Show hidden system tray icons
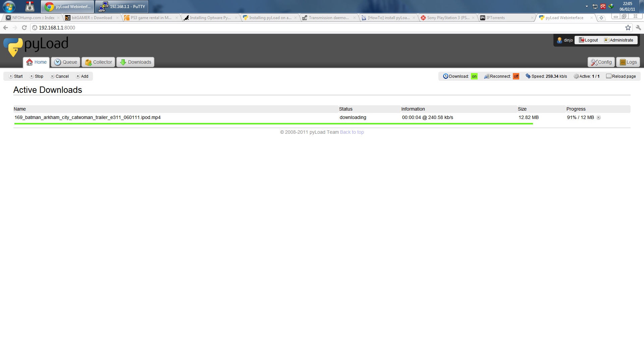The height and width of the screenshot is (362, 644). 587,6
